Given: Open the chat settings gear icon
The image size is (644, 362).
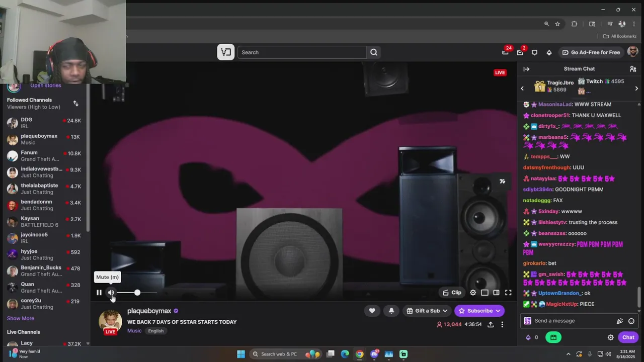Looking at the screenshot, I should coord(611,337).
